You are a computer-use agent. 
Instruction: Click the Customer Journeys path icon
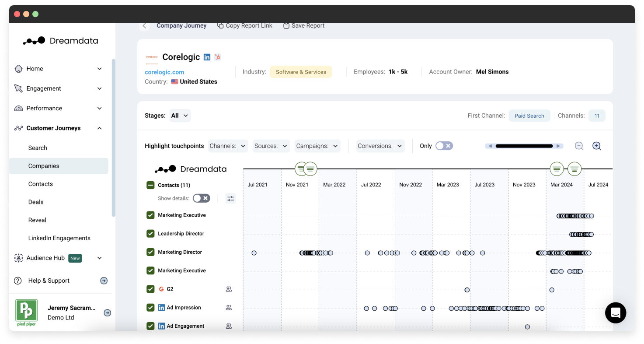pyautogui.click(x=18, y=128)
